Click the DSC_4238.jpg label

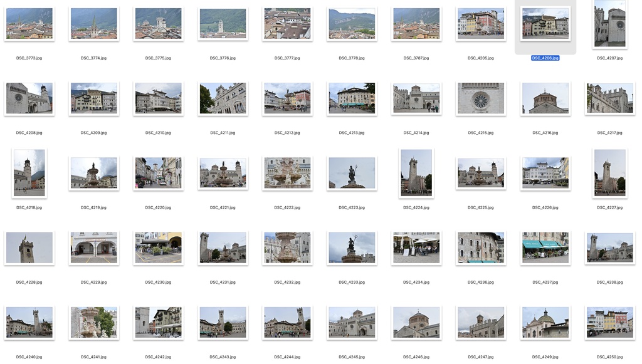click(609, 282)
